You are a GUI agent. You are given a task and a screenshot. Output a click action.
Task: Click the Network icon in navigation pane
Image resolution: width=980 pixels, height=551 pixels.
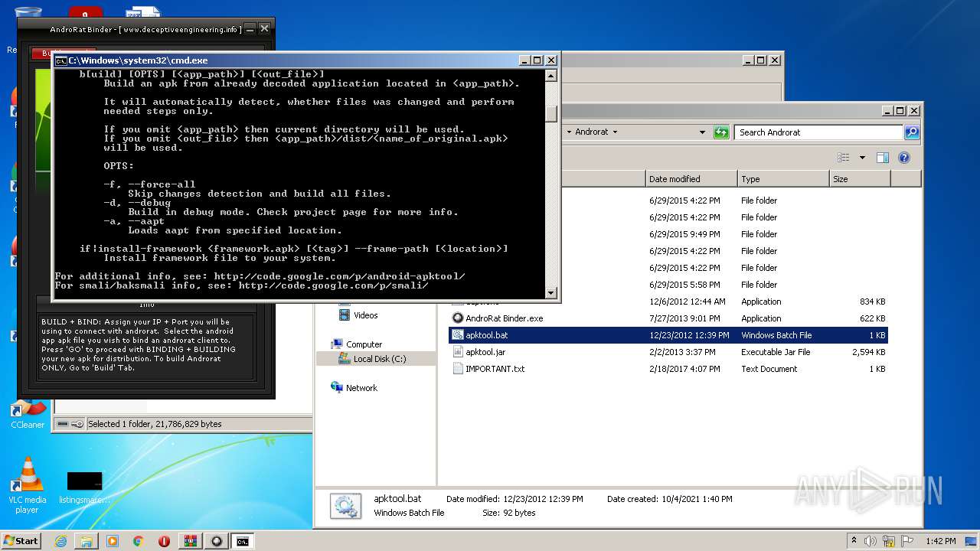click(x=337, y=388)
